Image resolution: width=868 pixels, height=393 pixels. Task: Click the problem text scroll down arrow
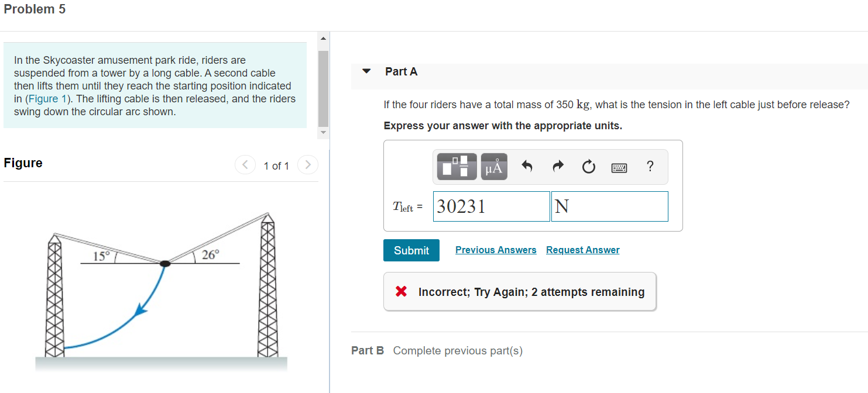[x=323, y=132]
